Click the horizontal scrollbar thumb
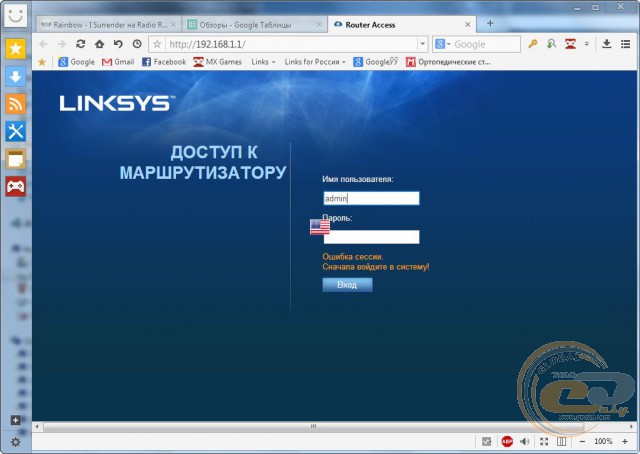This screenshot has height=454, width=640. [313, 427]
